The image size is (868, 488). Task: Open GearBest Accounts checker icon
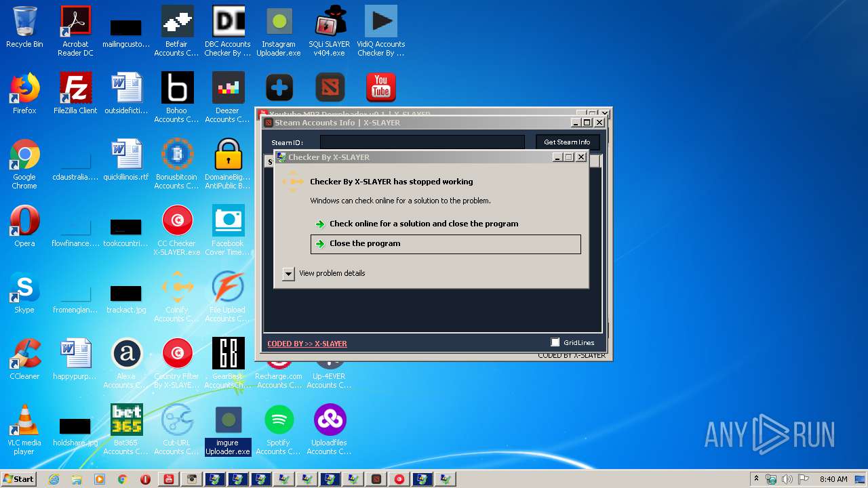(x=228, y=363)
